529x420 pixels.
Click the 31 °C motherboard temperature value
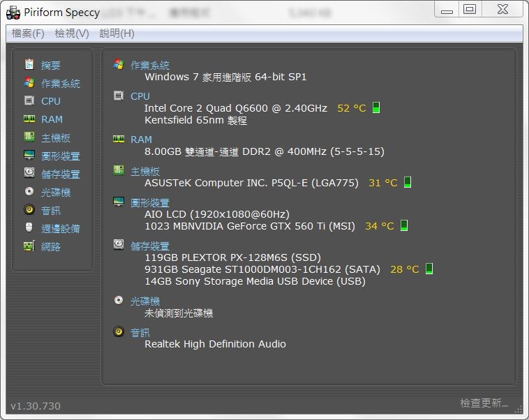(383, 183)
